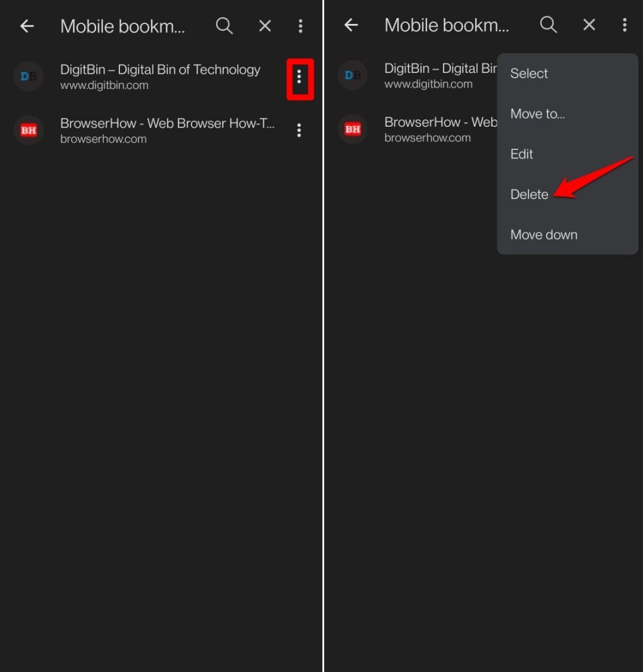Tap BrowserHow favicon in right screen
Viewport: 643px width, 672px height.
353,129
